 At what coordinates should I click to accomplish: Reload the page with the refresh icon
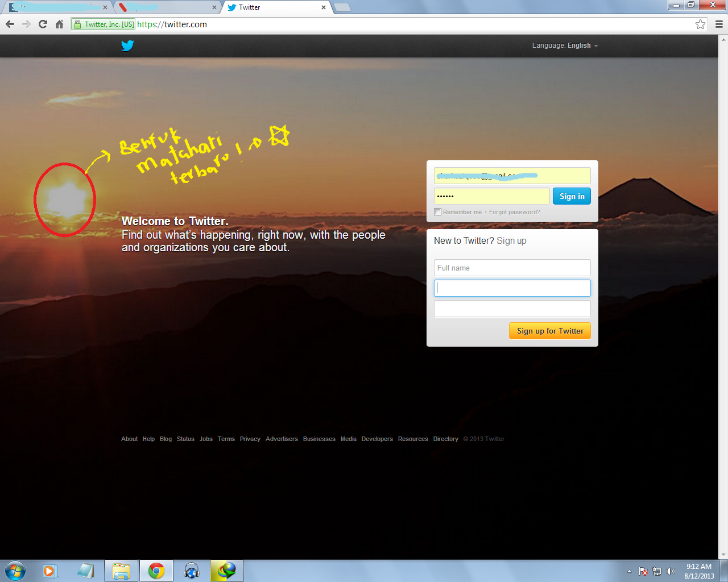pyautogui.click(x=43, y=24)
